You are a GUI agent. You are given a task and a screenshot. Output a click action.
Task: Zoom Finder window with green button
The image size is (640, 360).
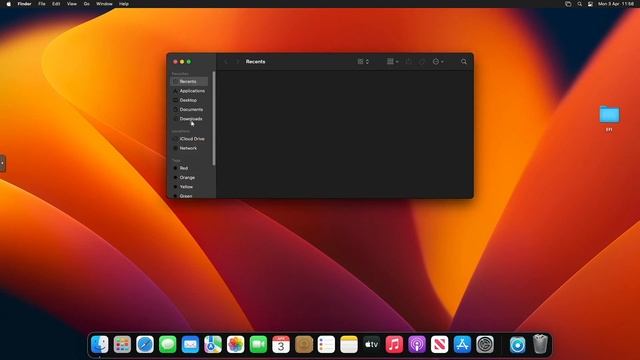tap(189, 62)
